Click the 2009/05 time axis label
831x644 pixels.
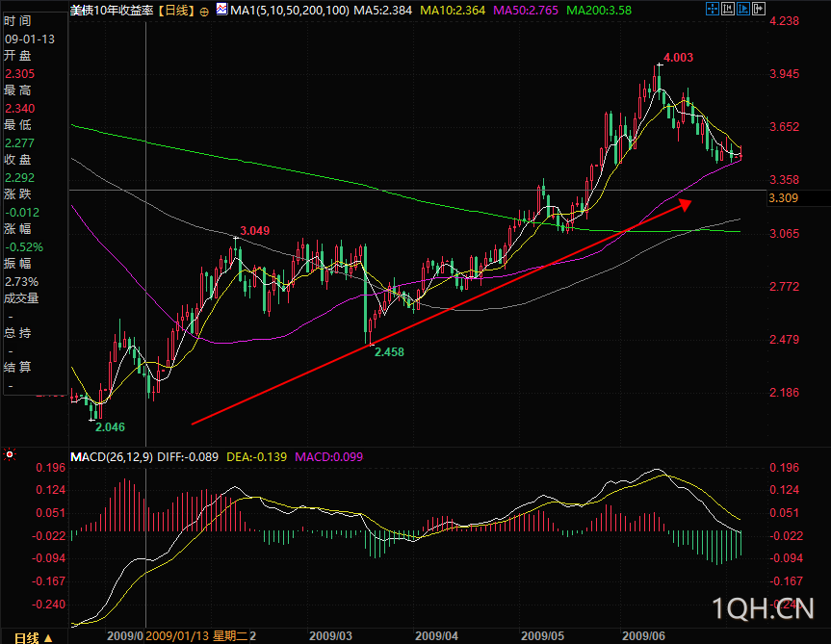[x=543, y=636]
